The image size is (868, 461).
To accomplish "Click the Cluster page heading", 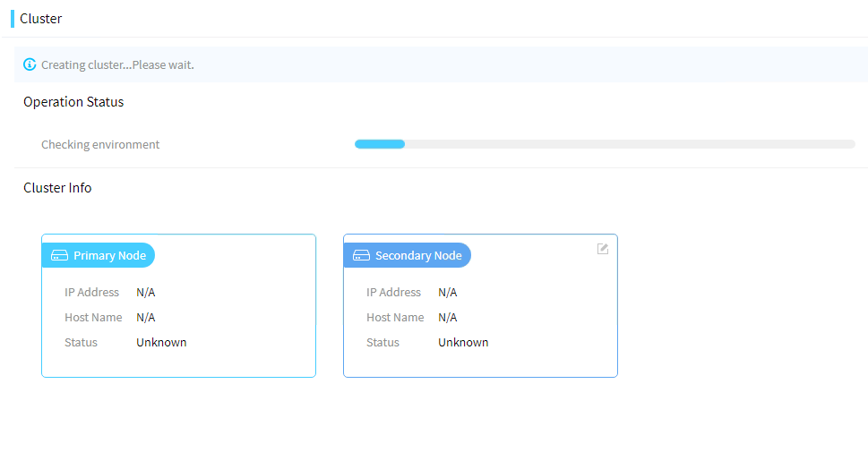I will 41,18.
